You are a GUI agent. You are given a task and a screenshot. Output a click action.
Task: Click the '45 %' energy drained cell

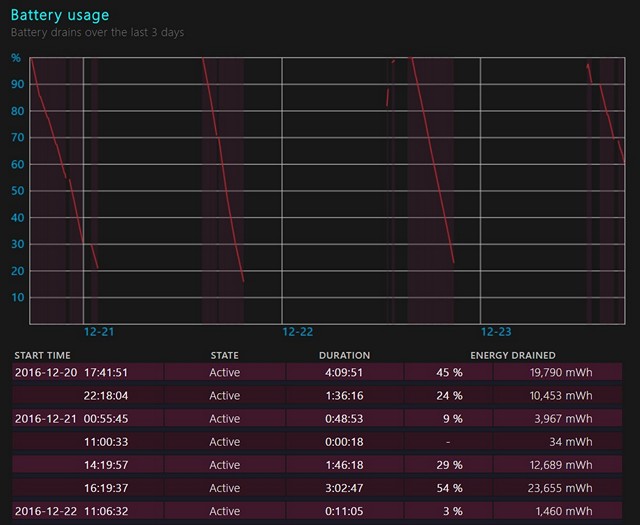click(449, 372)
